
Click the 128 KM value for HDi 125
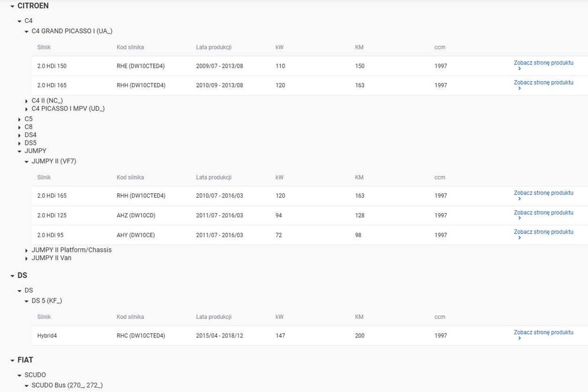[x=360, y=215]
